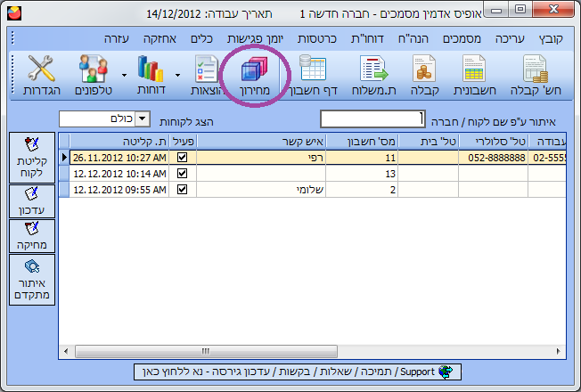Open the עזרה menu
The width and height of the screenshot is (581, 392).
tap(117, 38)
